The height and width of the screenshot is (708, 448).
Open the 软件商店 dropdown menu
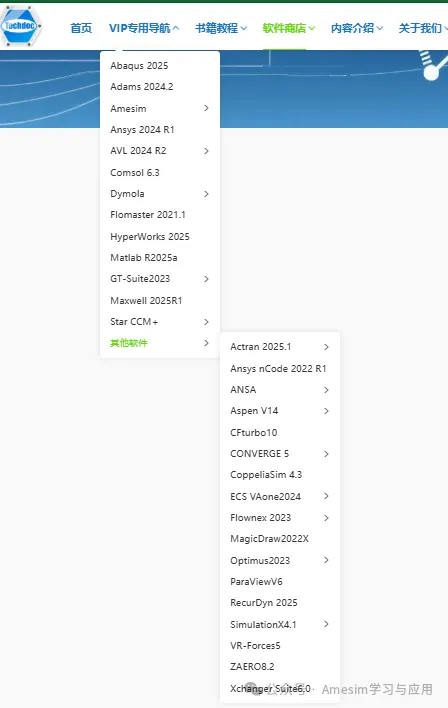(289, 28)
